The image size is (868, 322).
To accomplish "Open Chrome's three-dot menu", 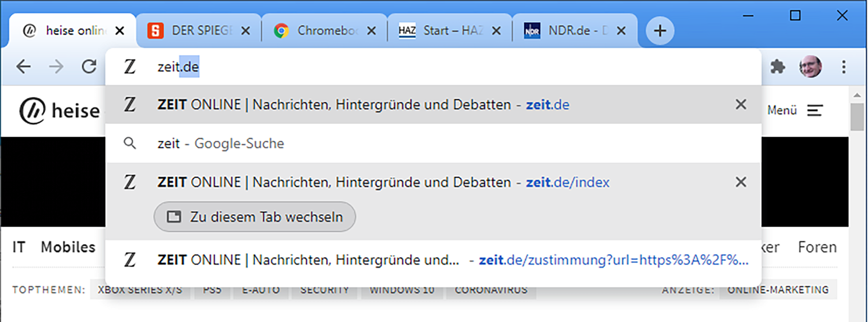I will (x=843, y=67).
